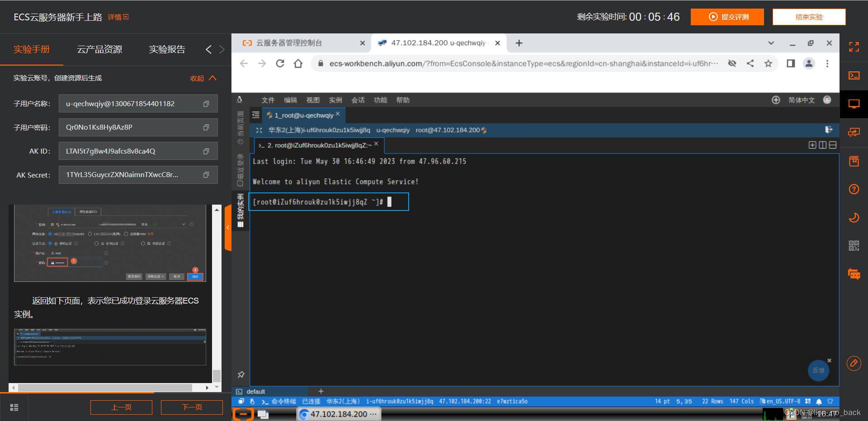Open the 详情 details link

point(118,17)
